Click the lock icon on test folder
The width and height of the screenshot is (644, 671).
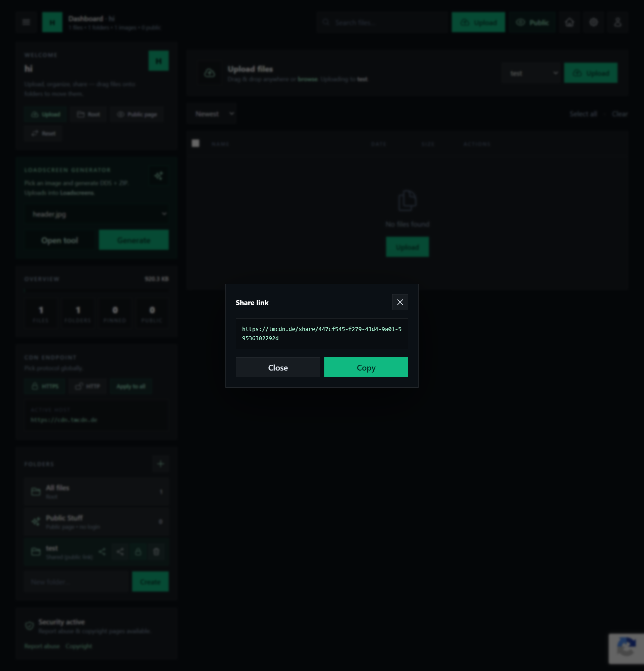[138, 552]
